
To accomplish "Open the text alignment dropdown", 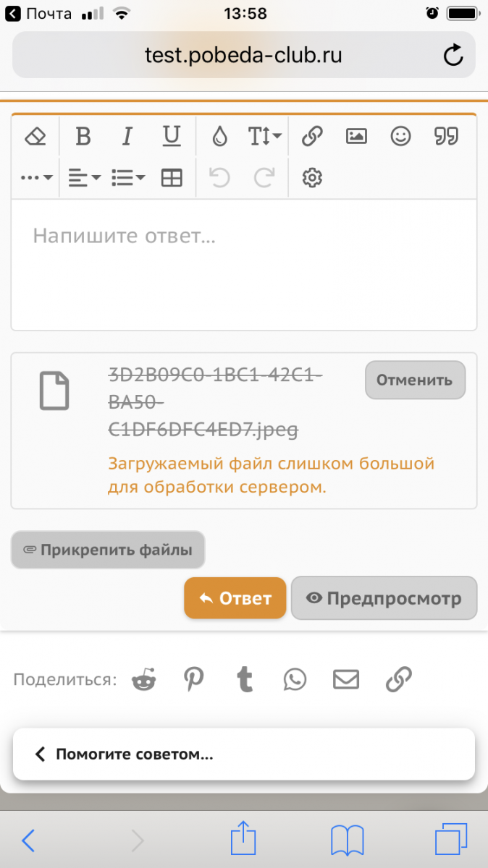I will click(84, 178).
